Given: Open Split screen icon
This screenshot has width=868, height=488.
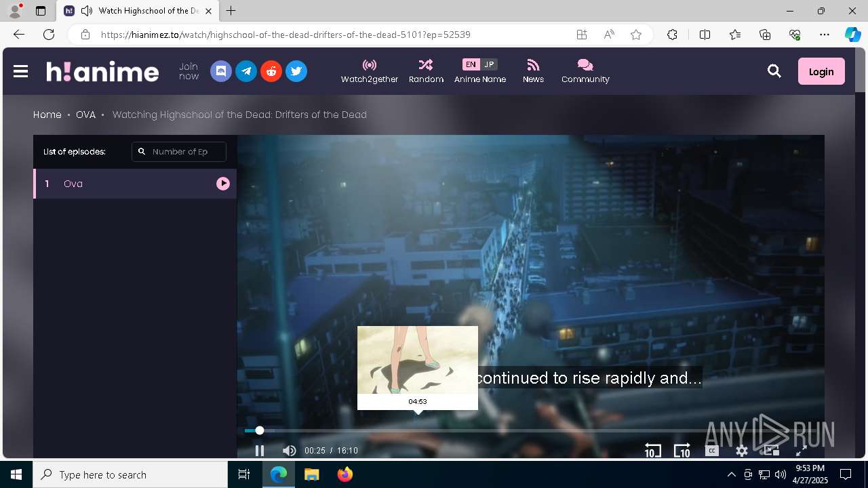Looking at the screenshot, I should (705, 35).
